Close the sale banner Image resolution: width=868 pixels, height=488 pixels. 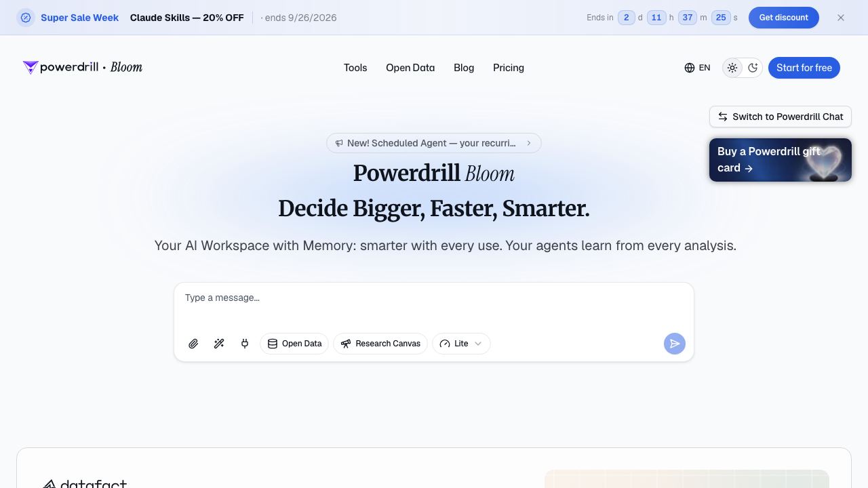[841, 18]
